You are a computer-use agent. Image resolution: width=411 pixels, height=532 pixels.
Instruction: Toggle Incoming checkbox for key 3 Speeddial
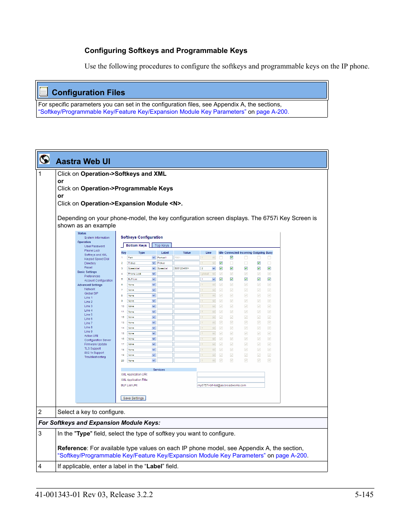246,268
